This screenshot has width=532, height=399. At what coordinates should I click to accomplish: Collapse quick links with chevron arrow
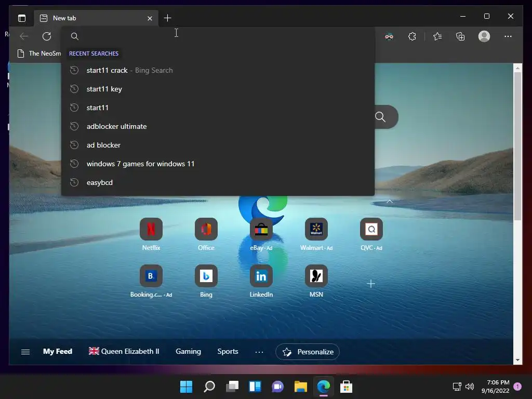coord(390,202)
